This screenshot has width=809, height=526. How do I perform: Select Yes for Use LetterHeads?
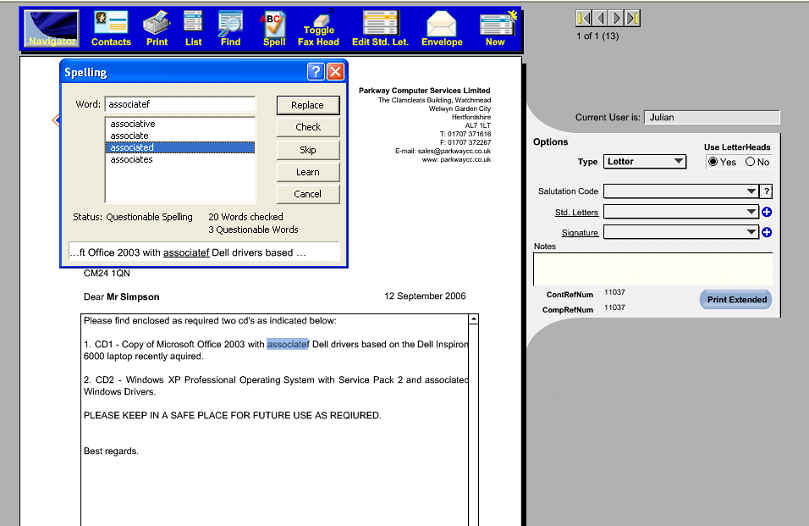click(x=713, y=162)
